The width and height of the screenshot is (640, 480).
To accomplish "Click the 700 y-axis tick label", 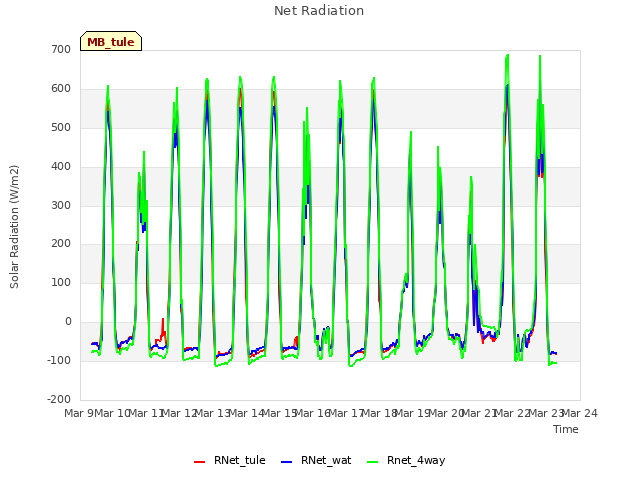I will 61,49.
